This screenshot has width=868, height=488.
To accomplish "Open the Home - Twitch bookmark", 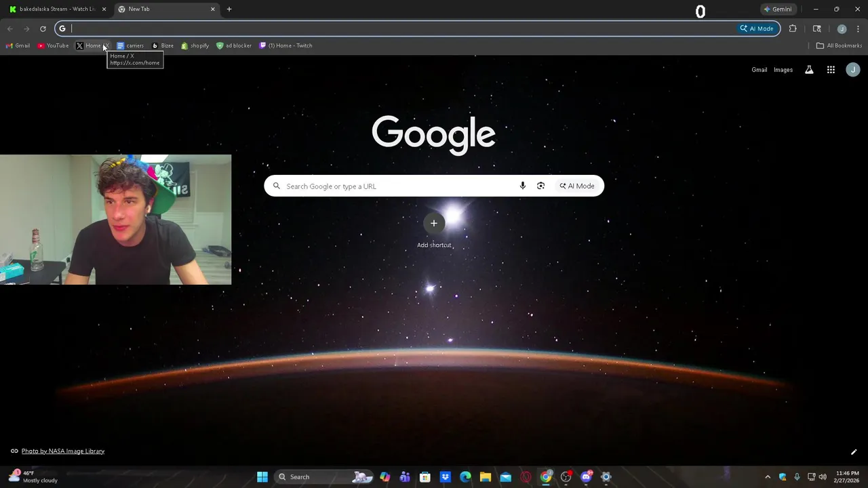I will point(285,45).
